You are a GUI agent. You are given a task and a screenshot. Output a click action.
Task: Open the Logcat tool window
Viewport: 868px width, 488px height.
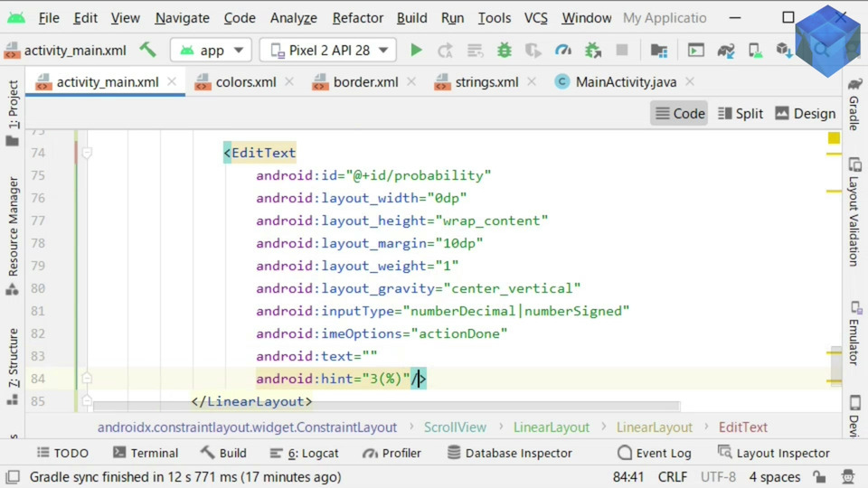coord(304,453)
